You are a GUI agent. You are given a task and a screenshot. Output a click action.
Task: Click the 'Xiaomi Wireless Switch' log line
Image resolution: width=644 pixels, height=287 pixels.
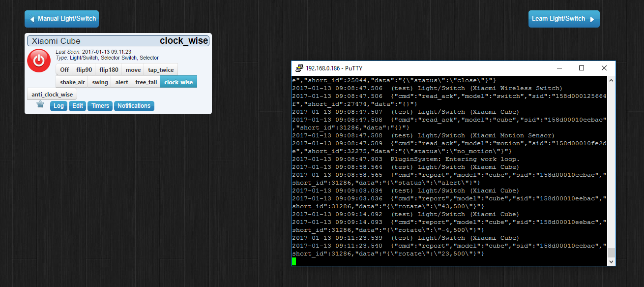coord(427,88)
